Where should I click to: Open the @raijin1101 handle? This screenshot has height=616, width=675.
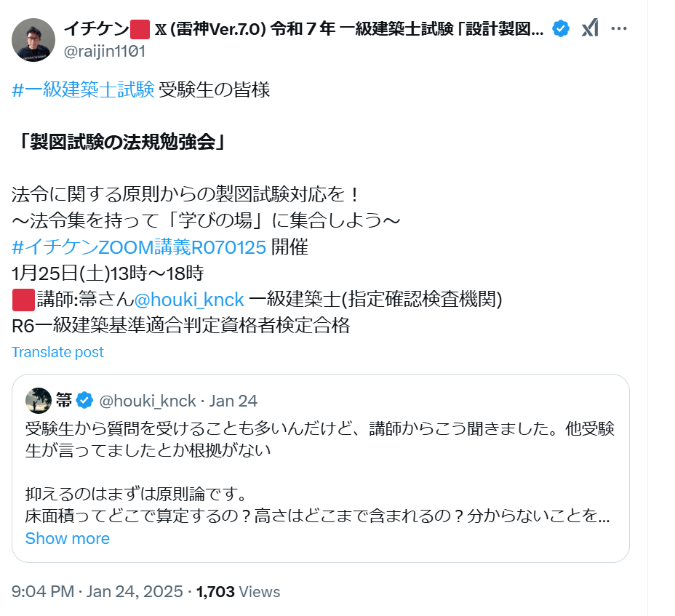pos(105,51)
